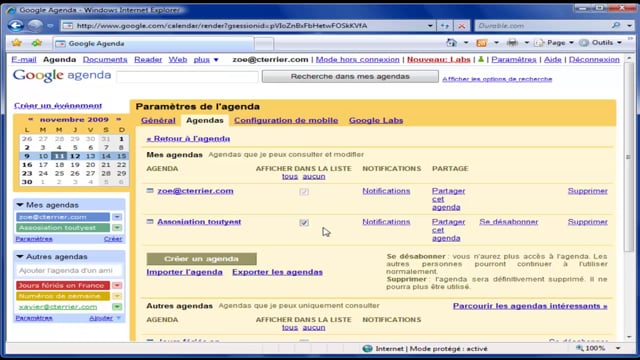Screen dimensions: 640x360
Task: Click the page vertical scrollbar
Action: pos(629,157)
